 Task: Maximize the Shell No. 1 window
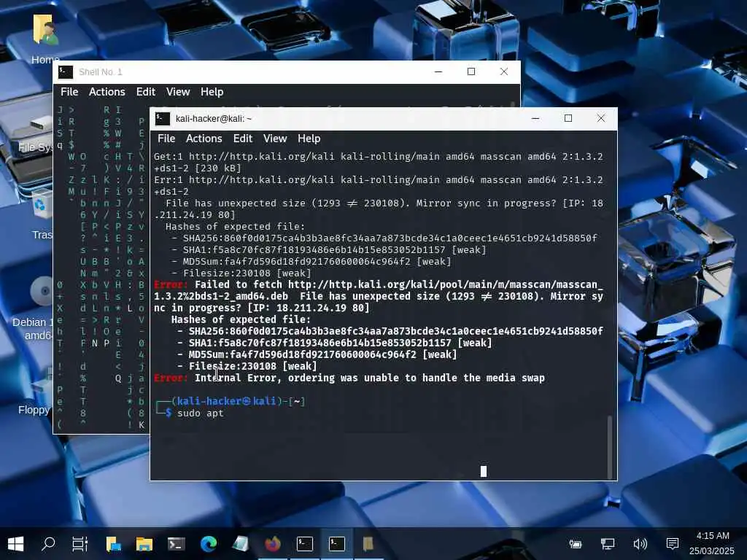coord(471,71)
